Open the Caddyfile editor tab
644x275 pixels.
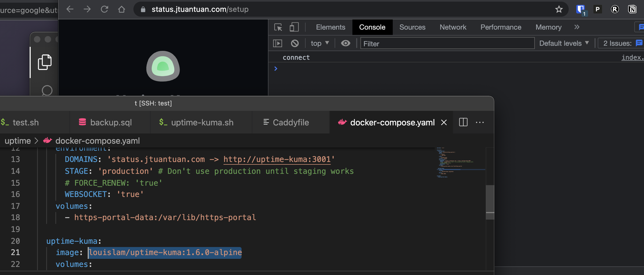click(291, 122)
